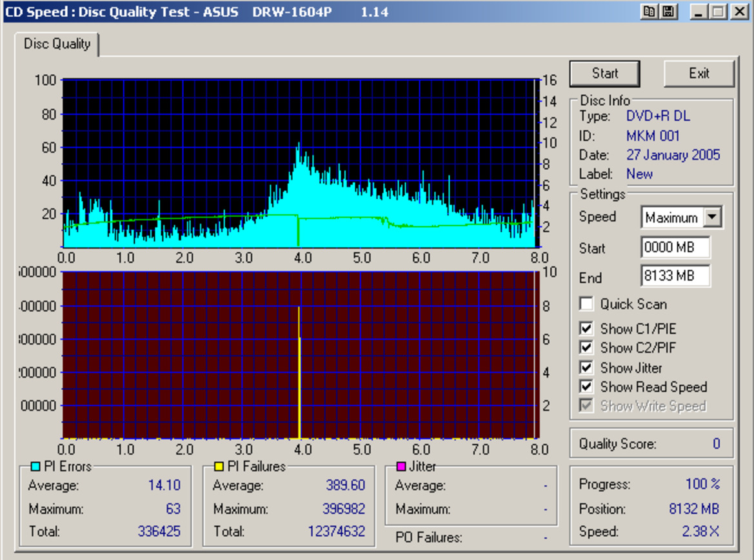Click the disc type DVD+R DL
Screen dimensions: 754x560
(658, 116)
